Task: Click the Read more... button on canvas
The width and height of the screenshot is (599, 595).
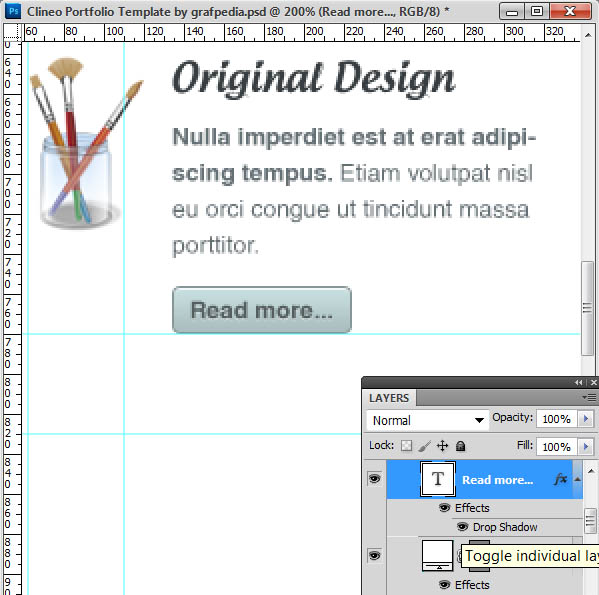Action: (262, 310)
